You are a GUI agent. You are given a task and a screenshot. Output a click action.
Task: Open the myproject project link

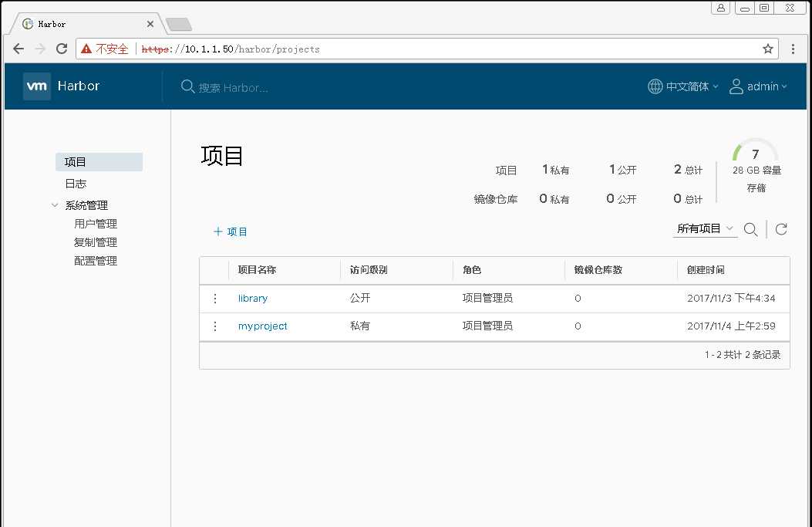pyautogui.click(x=262, y=326)
